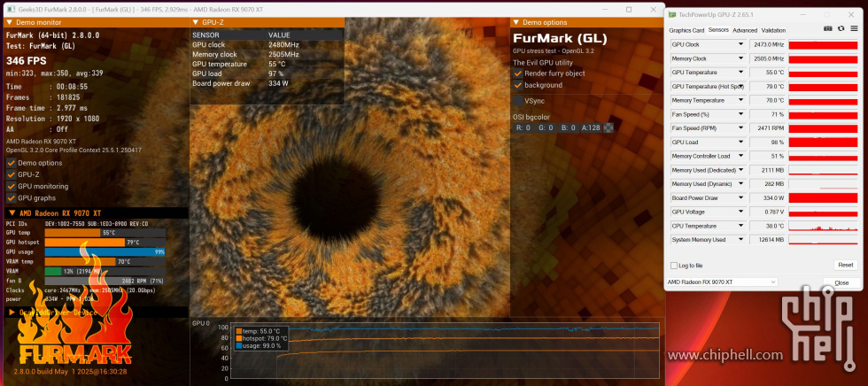868x386 pixels.
Task: Open the GPU selector combo box in GPU-Z
Action: coord(722,282)
